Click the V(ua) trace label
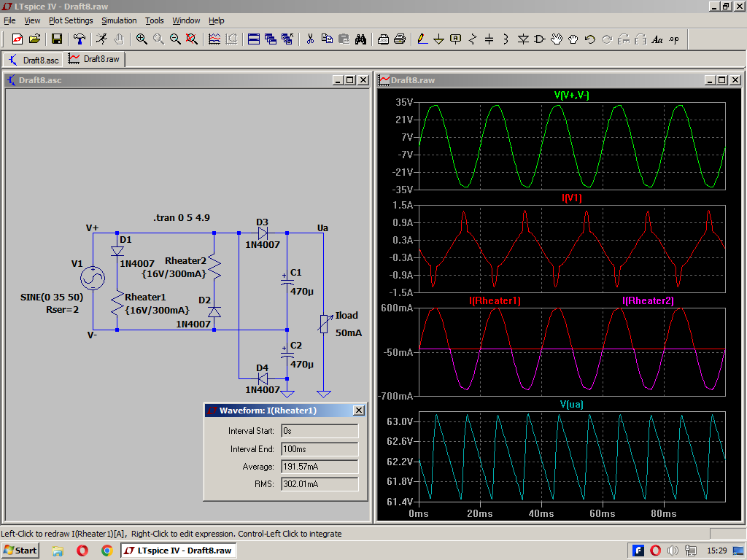 click(x=572, y=404)
